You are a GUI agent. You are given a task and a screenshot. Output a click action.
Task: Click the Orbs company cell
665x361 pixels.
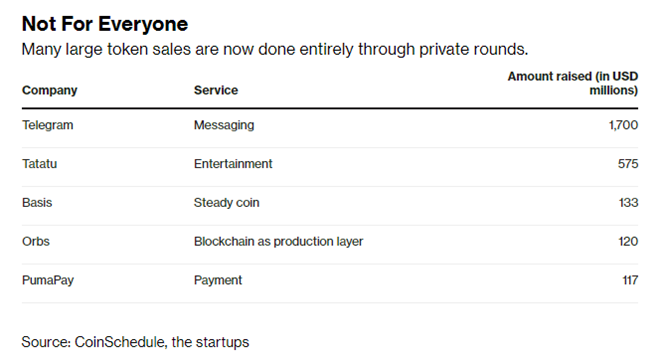click(x=36, y=241)
